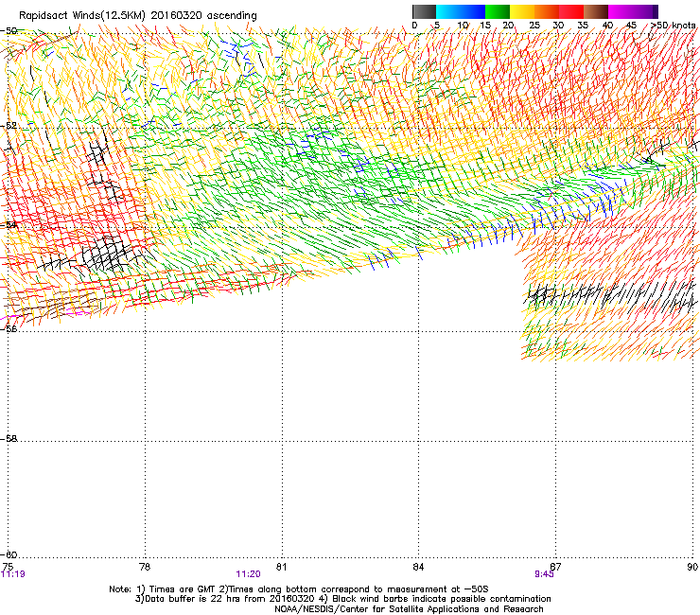This screenshot has height=615, width=700.
Task: Click the 11:20 swath time label
Action: (248, 574)
